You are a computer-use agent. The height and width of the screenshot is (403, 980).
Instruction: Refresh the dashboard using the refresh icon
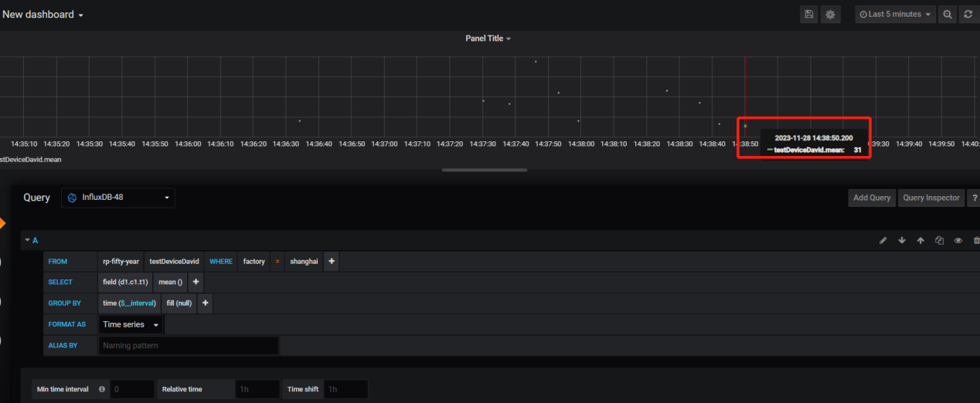968,15
